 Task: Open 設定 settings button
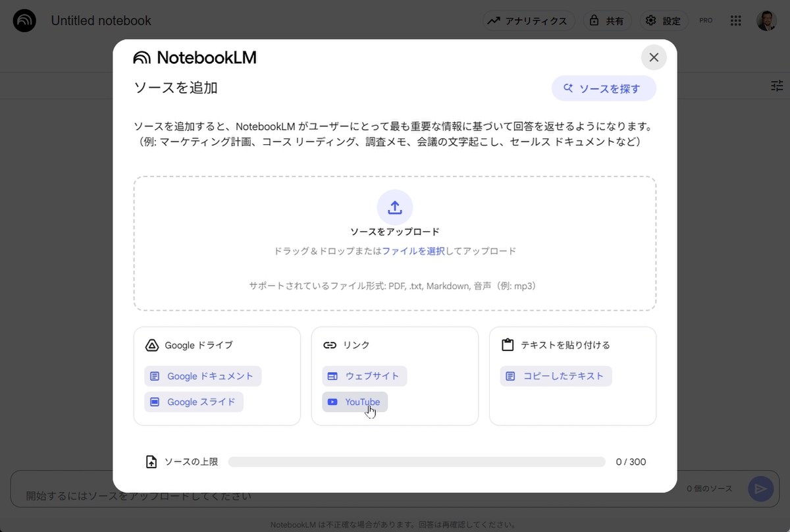664,20
